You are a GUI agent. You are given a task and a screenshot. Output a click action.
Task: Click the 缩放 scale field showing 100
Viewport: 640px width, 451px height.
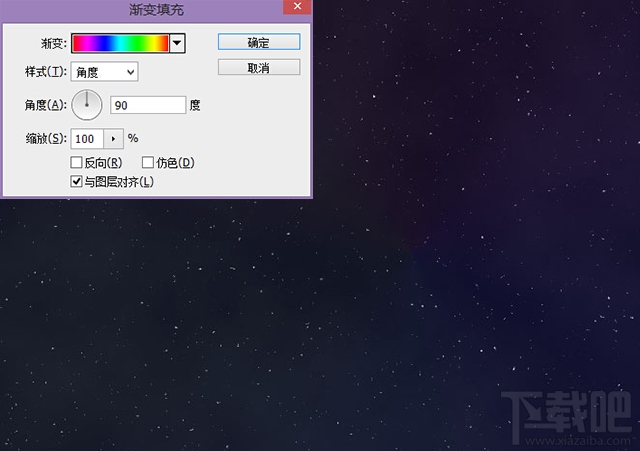87,139
